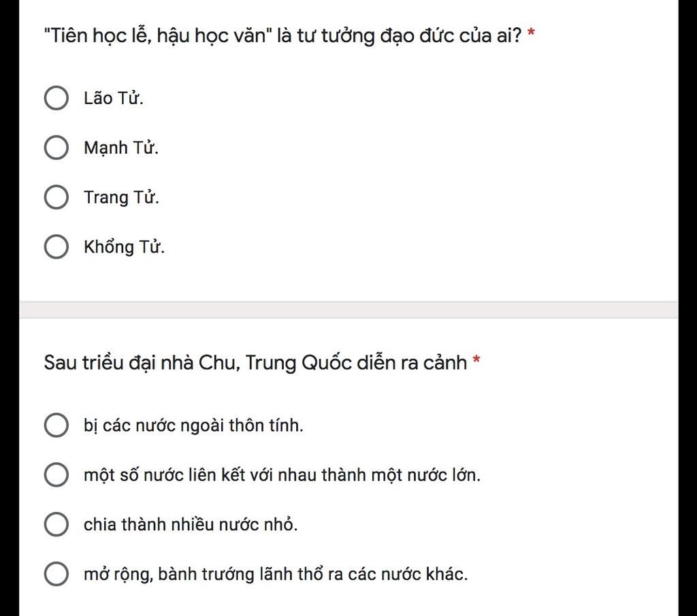Choose the Mạnh Tử radio circle
Image resolution: width=697 pixels, height=616 pixels.
click(x=56, y=148)
